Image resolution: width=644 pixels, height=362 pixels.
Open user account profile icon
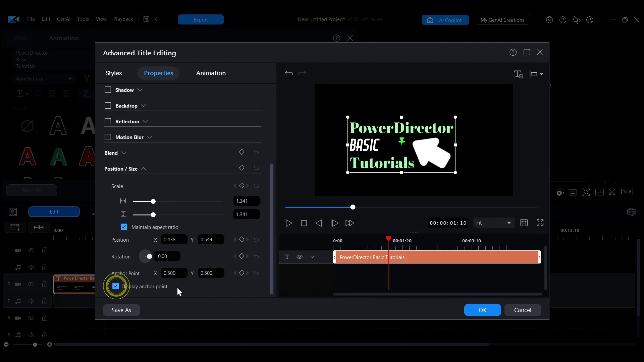(x=590, y=20)
